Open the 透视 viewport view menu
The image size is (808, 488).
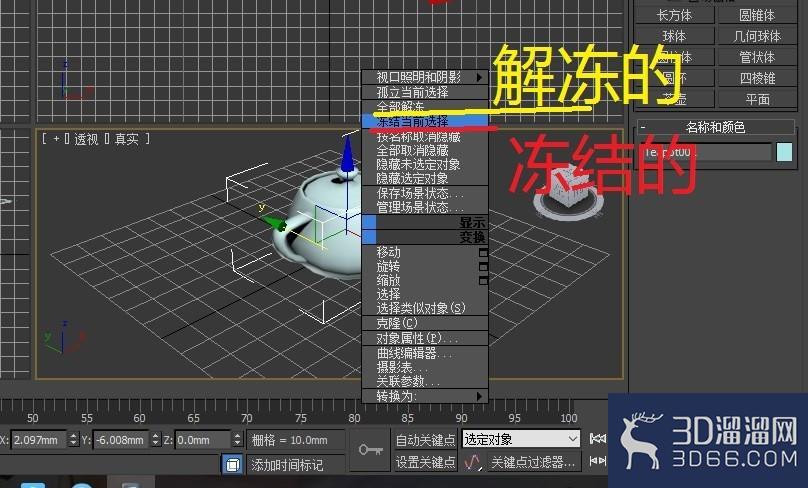point(86,139)
